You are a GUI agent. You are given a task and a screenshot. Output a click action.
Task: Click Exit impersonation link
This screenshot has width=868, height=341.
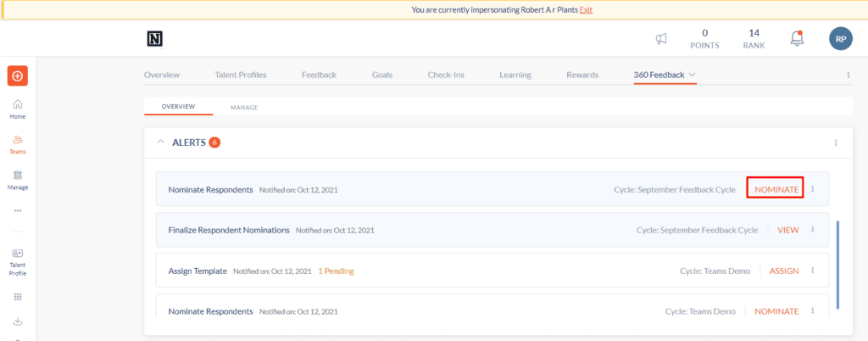[586, 10]
